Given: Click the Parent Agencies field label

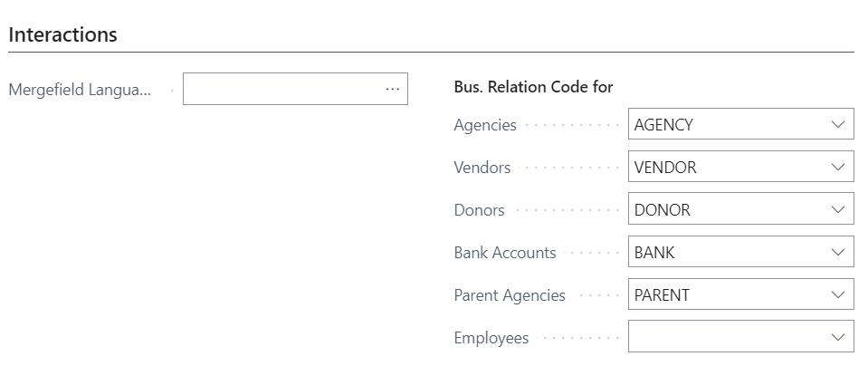Looking at the screenshot, I should pyautogui.click(x=510, y=295).
